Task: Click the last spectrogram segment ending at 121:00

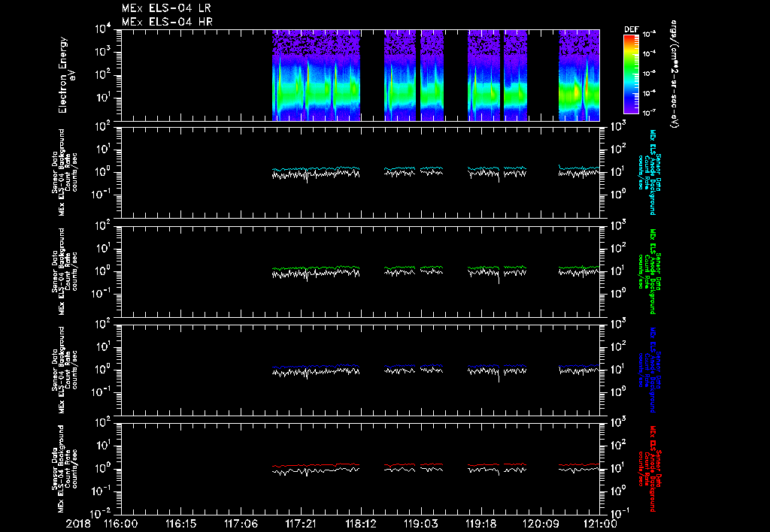Action: coord(579,75)
